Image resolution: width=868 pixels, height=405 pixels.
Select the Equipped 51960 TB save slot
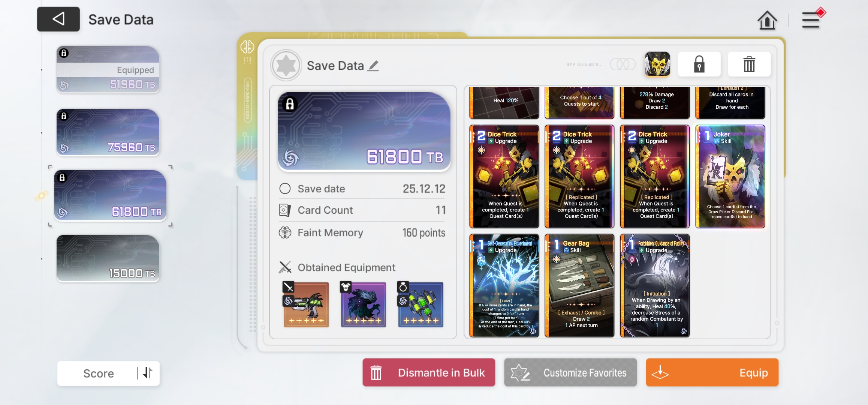click(x=108, y=70)
